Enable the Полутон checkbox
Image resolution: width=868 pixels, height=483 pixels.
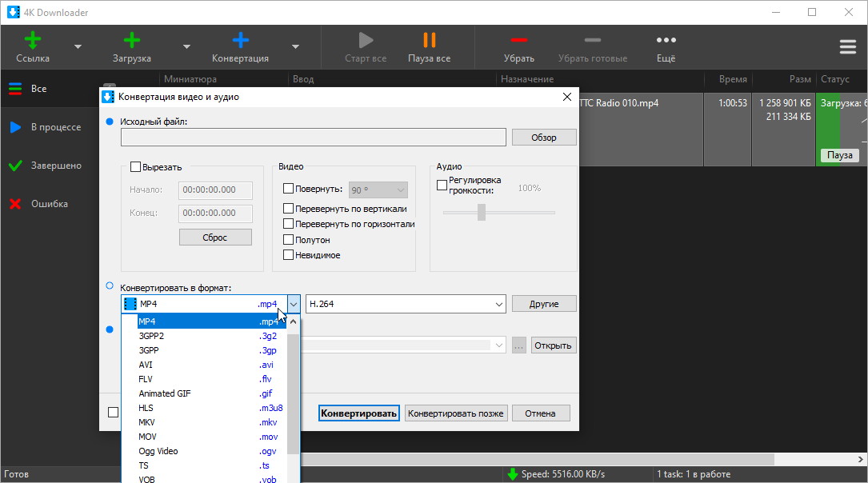[x=289, y=240]
